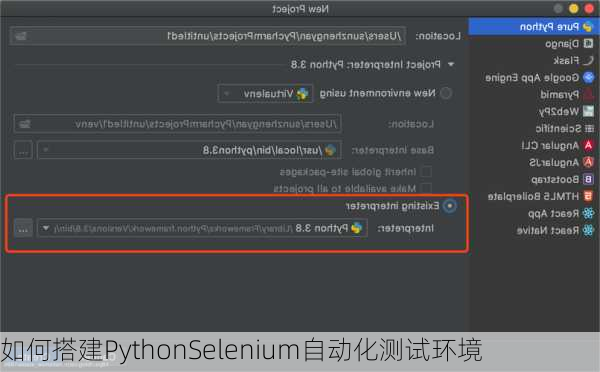600x372 pixels.
Task: Select the Existing interpreter radio button
Action: (450, 206)
